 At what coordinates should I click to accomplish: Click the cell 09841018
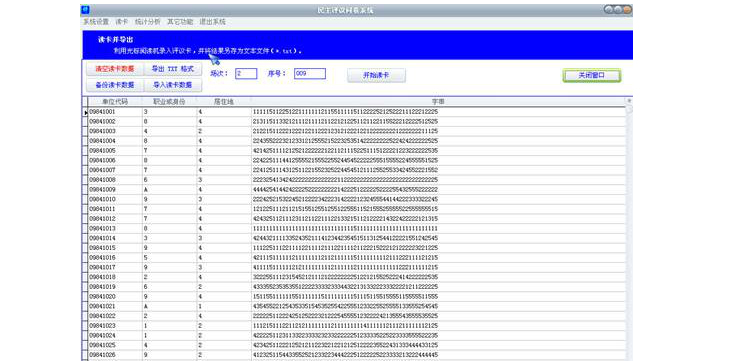pos(115,277)
